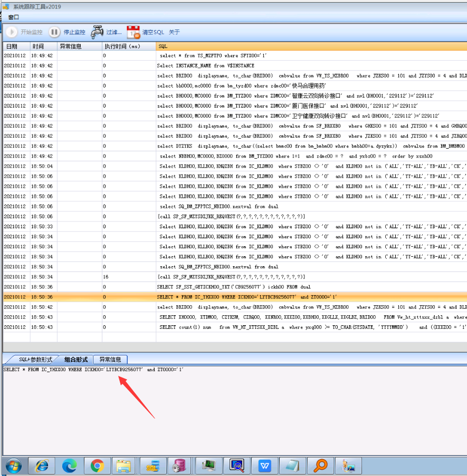The image size is (467, 476).
Task: Open WPS Writer from the taskbar
Action: pos(265,465)
